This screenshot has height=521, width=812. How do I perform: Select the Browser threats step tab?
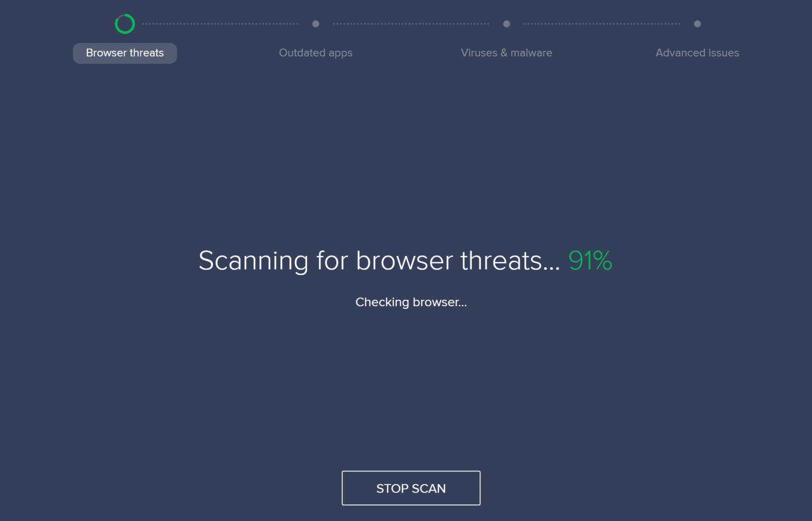125,53
